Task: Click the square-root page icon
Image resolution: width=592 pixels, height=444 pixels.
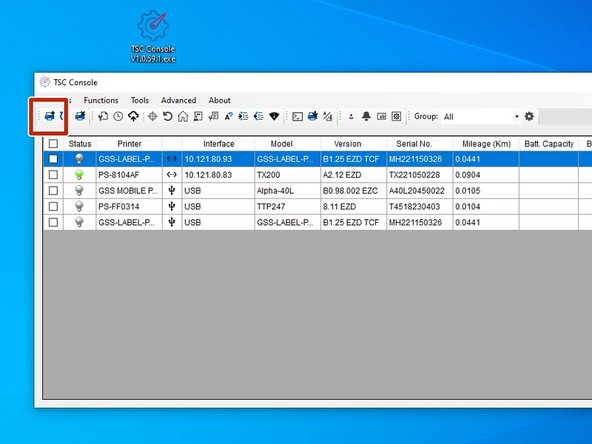Action: 213,116
